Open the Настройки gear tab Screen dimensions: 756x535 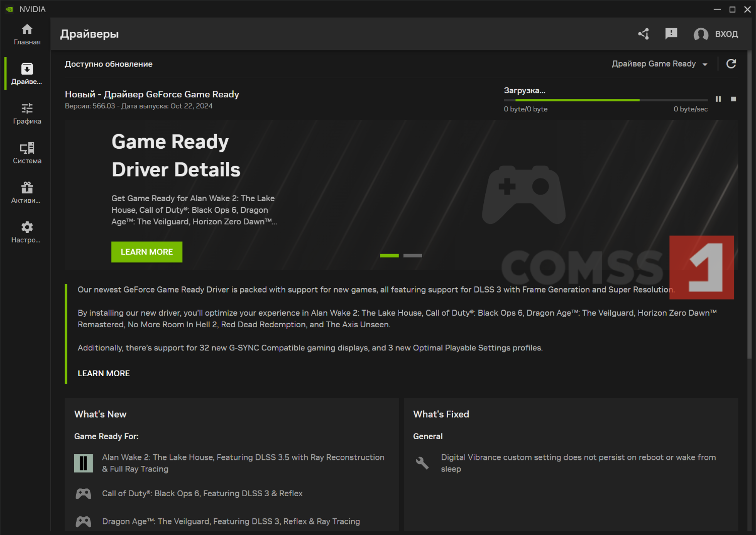pyautogui.click(x=27, y=232)
